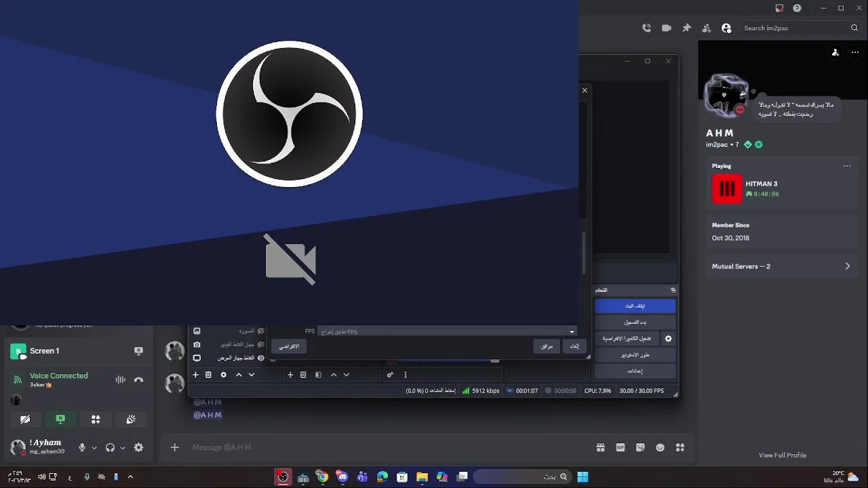Click message attachment plus button
This screenshot has height=488, width=868.
(x=174, y=447)
